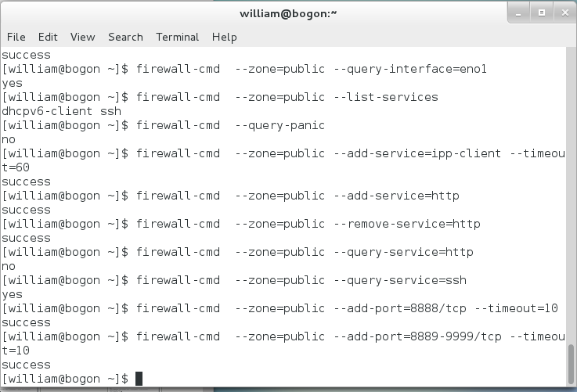The height and width of the screenshot is (392, 577).
Task: Open the Terminal menu
Action: 178,37
